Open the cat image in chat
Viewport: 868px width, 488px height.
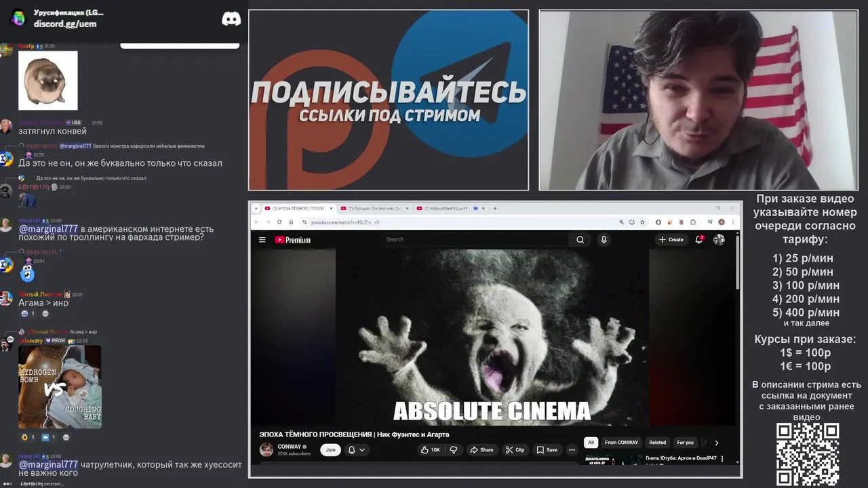[47, 80]
